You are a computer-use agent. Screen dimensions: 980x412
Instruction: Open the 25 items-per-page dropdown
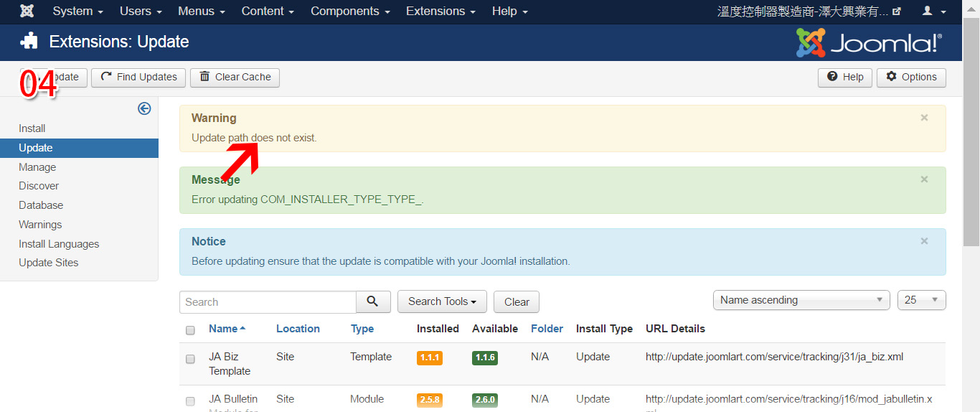[921, 300]
